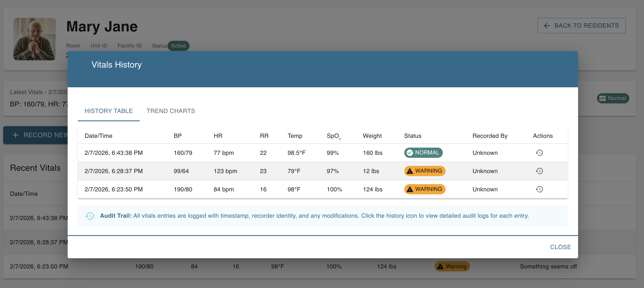
Task: Select the HISTORY TABLE tab
Action: 108,111
